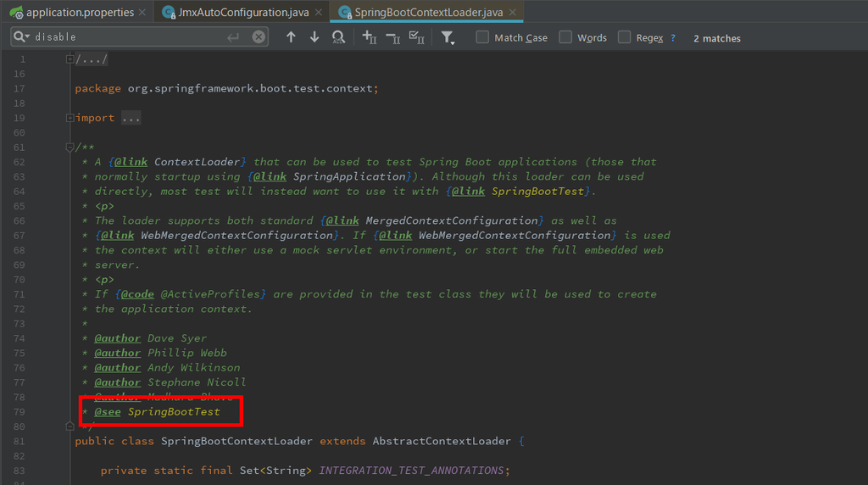Screen dimensions: 868x485
Task: Go to next search occurrence
Action: coord(314,37)
